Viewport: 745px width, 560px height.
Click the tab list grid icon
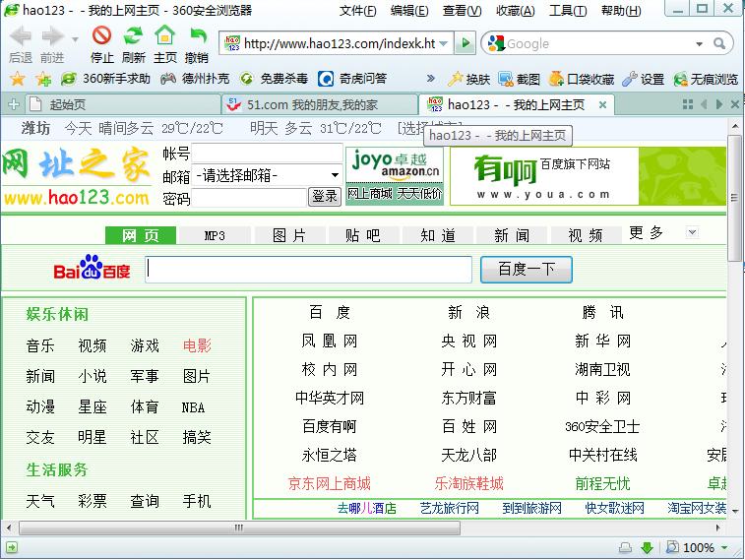[x=688, y=104]
